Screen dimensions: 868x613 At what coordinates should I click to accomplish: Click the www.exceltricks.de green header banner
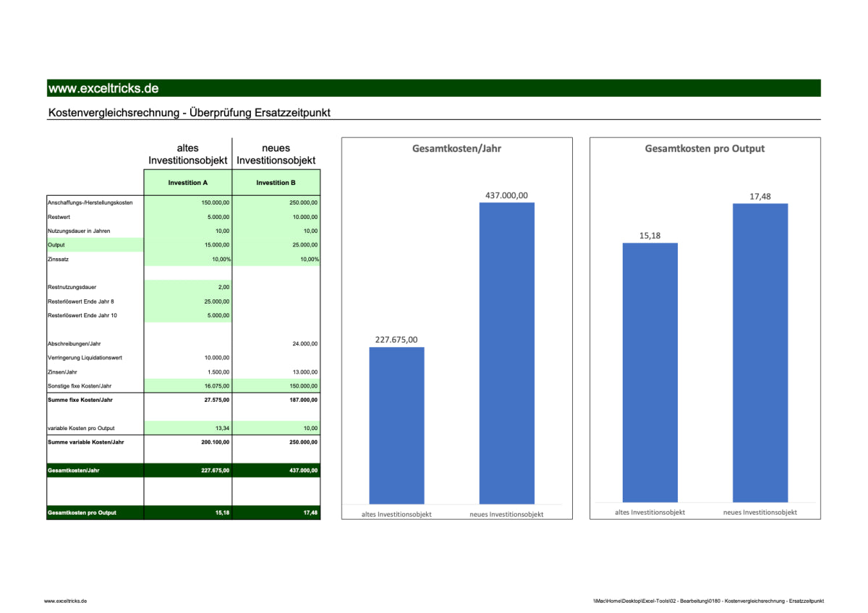pyautogui.click(x=434, y=88)
